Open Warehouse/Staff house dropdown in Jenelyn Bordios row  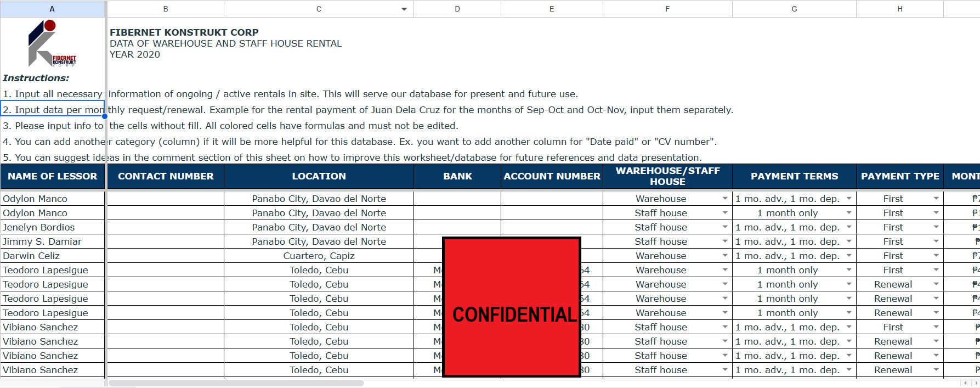(x=724, y=227)
